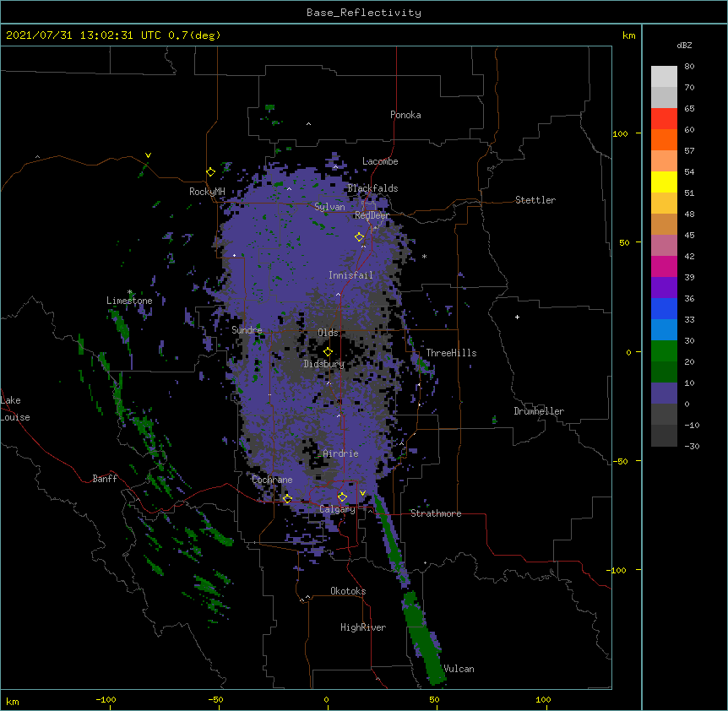Viewport: 728px width, 711px height.
Task: Select the yellow station marker under Olds
Action: [328, 351]
